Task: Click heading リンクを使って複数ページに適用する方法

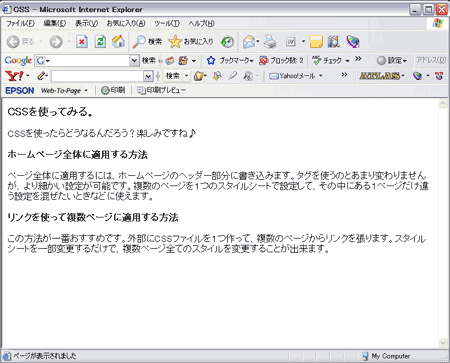Action: [x=93, y=217]
